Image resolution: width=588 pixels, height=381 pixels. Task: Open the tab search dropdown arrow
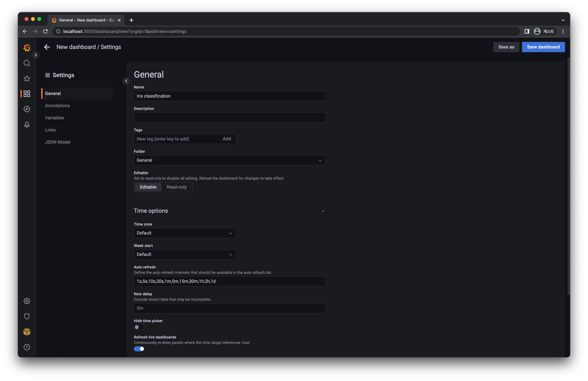click(x=563, y=20)
